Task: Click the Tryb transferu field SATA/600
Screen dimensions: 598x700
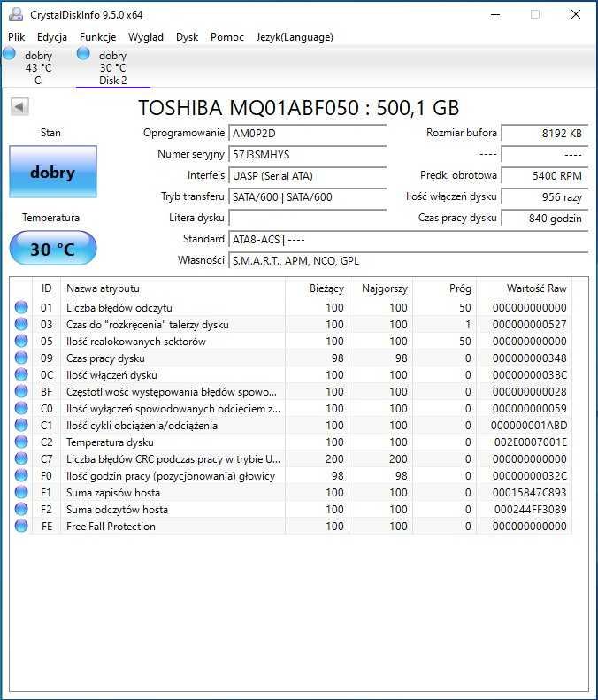Action: coord(307,196)
